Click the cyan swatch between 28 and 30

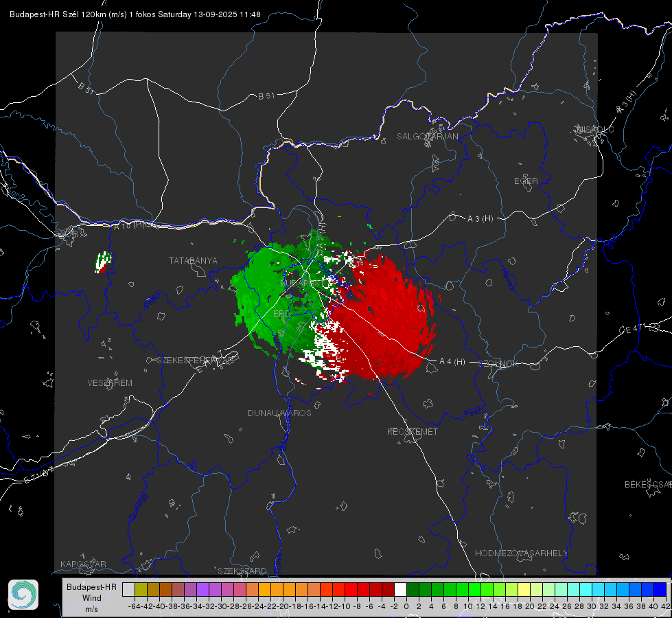coord(586,589)
